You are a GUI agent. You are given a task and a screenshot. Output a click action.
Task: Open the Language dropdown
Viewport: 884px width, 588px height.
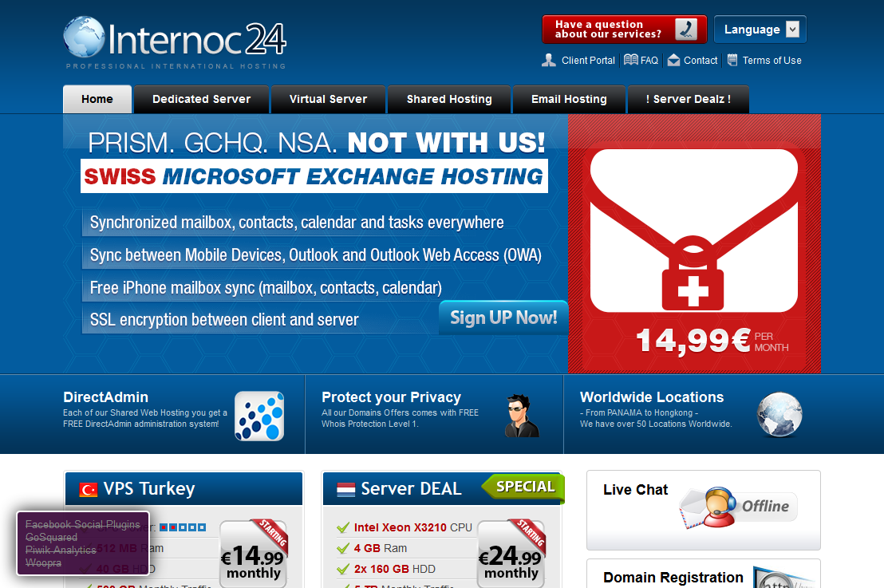(x=760, y=30)
